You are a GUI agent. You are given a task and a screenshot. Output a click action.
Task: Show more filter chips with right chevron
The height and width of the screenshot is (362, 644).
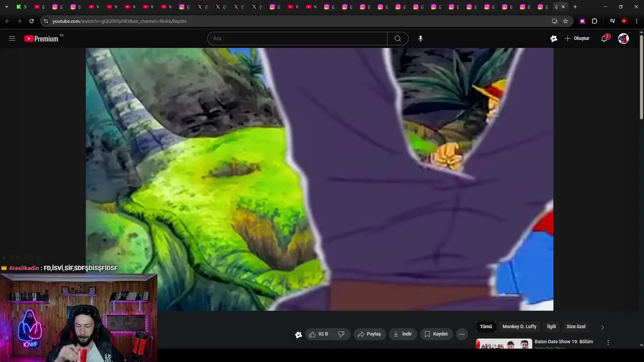pos(602,327)
